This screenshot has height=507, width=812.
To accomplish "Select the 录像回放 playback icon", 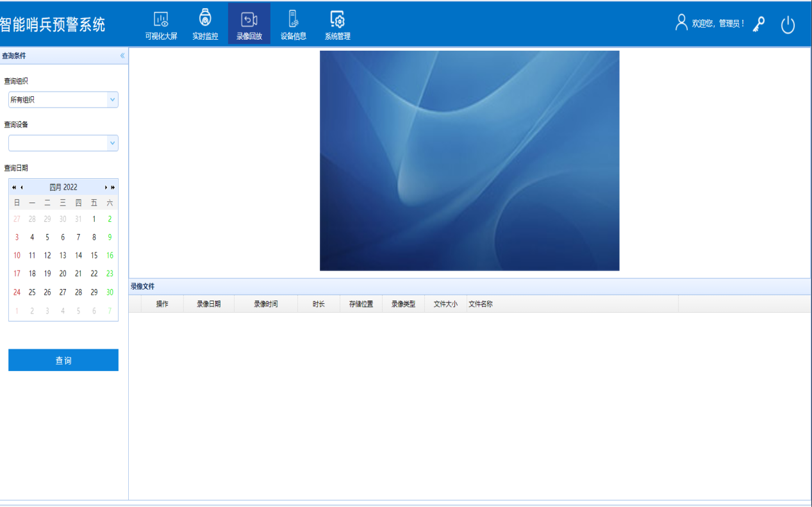I will tap(249, 20).
